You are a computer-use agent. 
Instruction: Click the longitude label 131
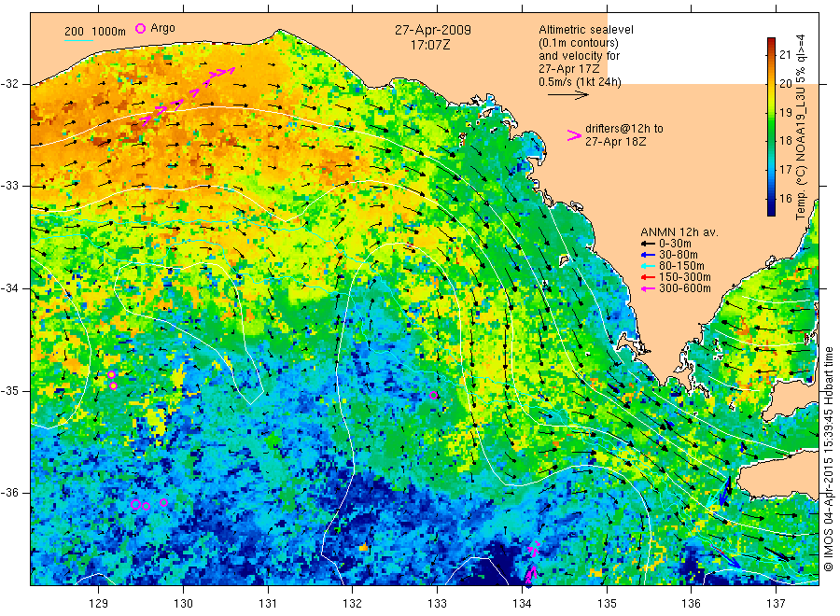point(268,604)
